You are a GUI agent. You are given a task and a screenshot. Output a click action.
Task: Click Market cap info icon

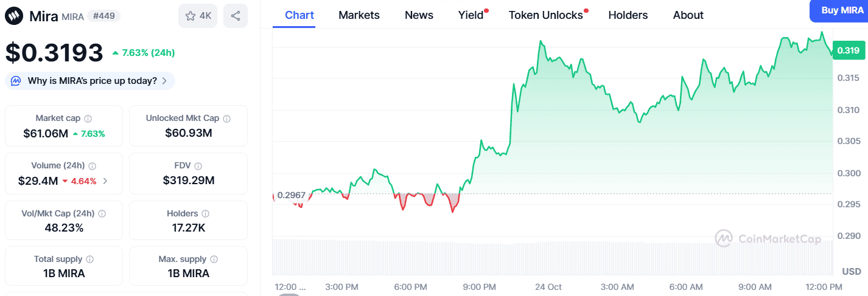88,119
